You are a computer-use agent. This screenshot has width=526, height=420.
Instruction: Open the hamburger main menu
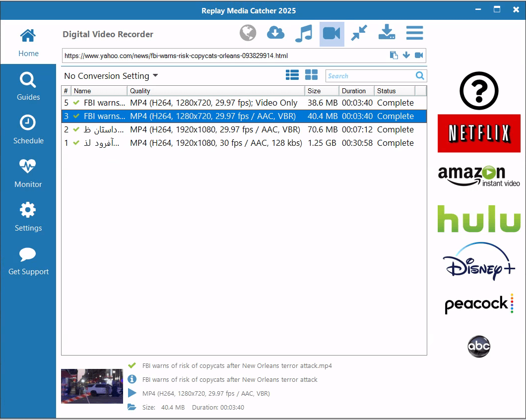[415, 33]
